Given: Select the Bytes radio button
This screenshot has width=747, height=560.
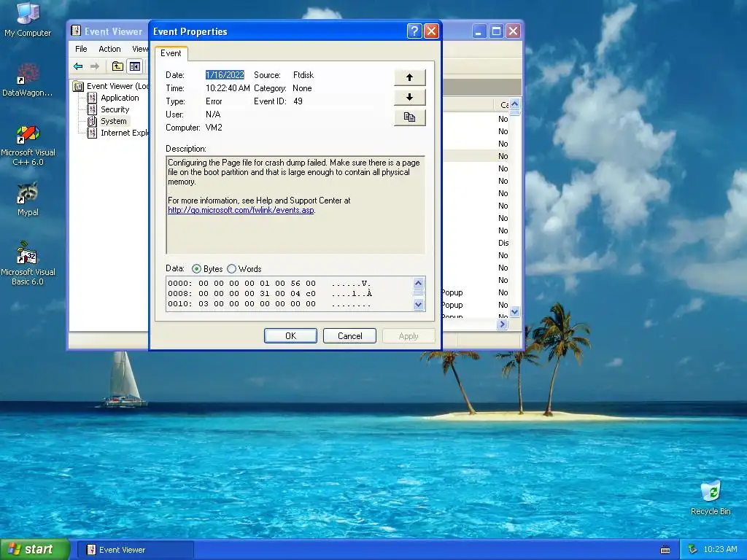Looking at the screenshot, I should 196,269.
